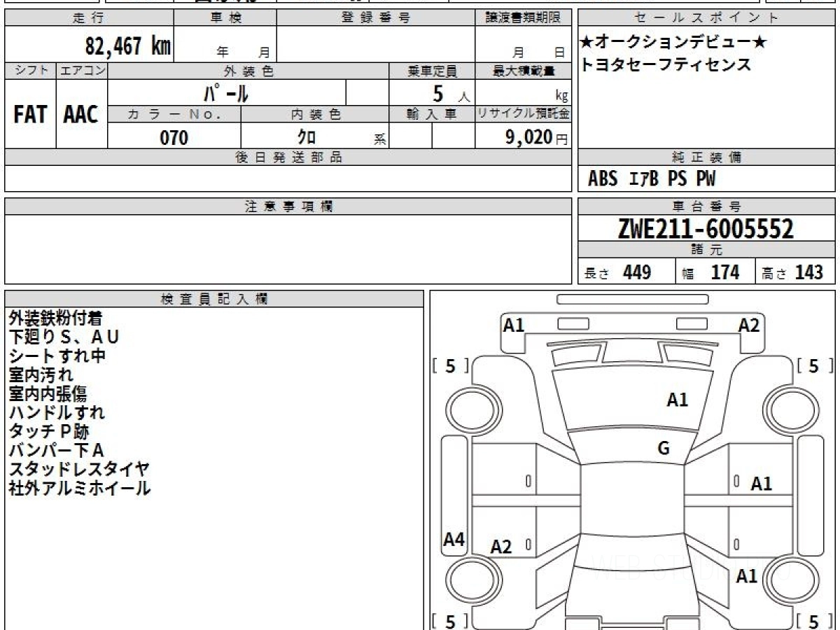Select the note スタッドレスタイヤ

click(79, 469)
